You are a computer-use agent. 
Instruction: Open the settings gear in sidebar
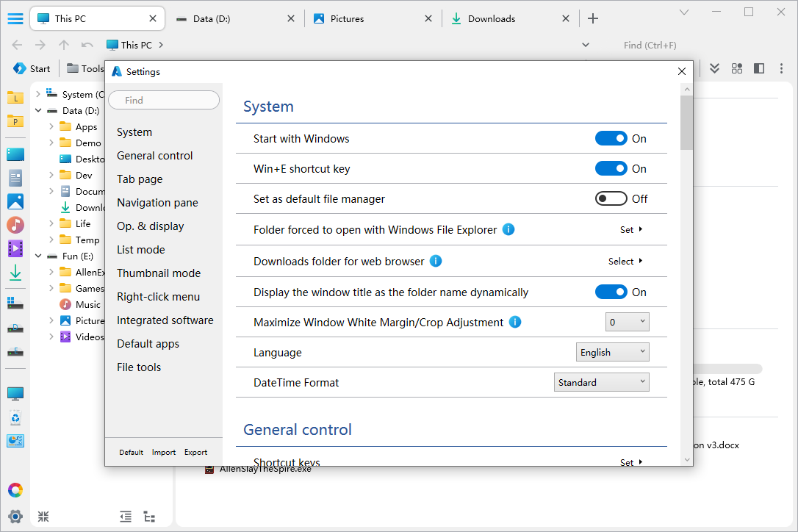[15, 516]
